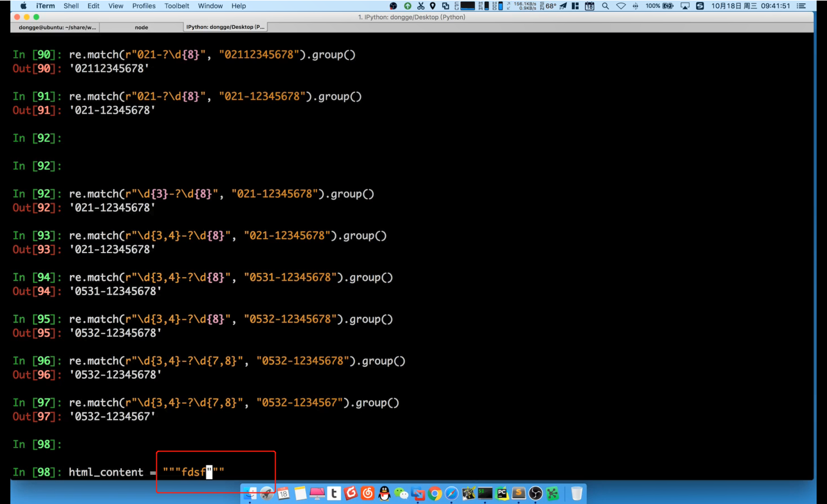
Task: Click output '0532-1234567' of Out[97]
Action: (x=112, y=416)
